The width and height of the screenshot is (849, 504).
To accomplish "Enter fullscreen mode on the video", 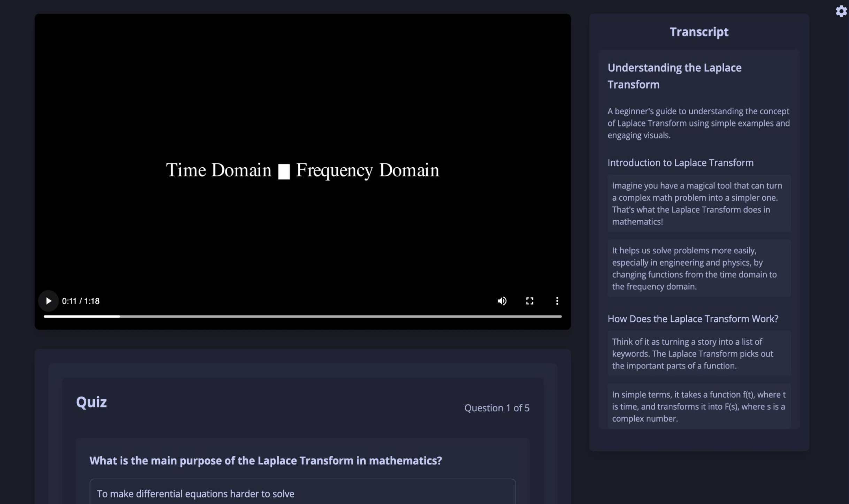I will pos(530,301).
